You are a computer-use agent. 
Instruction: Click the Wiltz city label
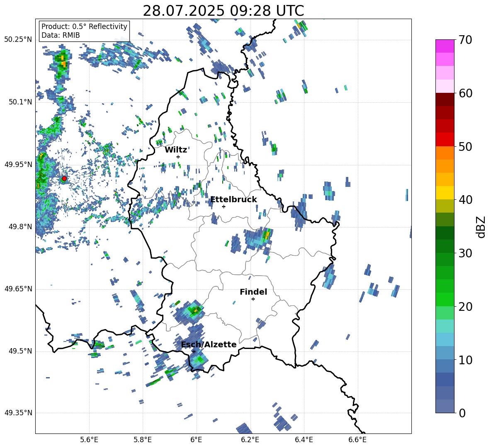[176, 150]
